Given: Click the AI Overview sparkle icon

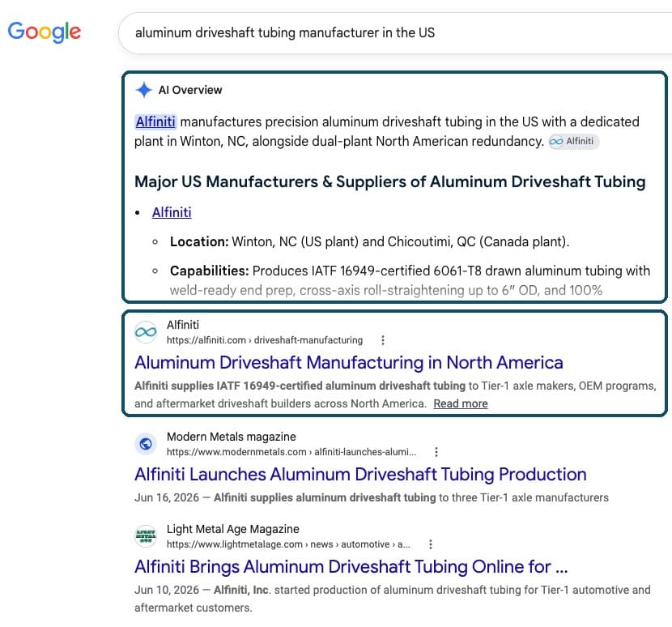Looking at the screenshot, I should [144, 90].
